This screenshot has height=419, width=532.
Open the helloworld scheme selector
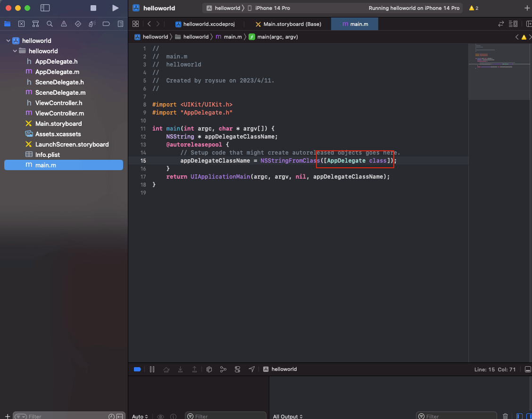pos(223,8)
